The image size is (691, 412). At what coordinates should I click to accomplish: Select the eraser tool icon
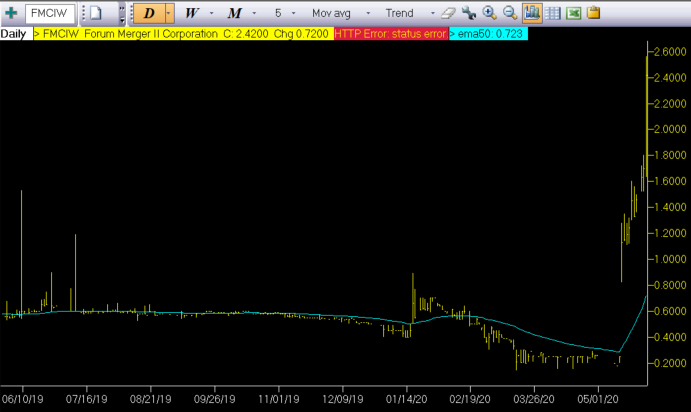coord(448,13)
